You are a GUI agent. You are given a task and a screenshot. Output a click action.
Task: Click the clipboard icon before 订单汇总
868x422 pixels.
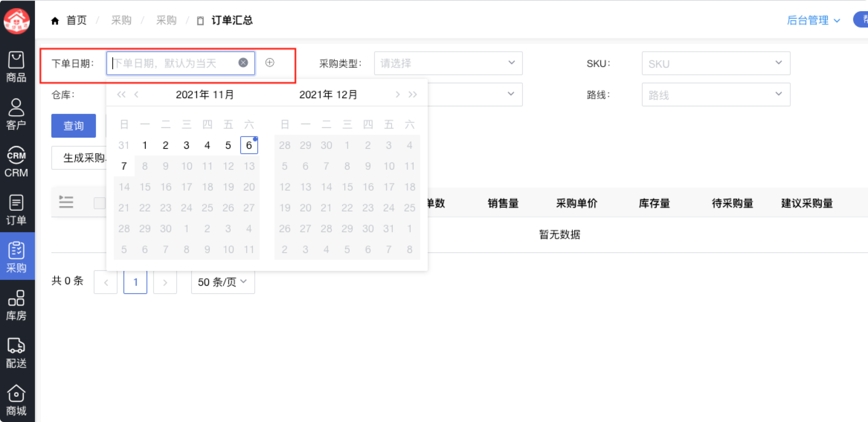pos(200,21)
